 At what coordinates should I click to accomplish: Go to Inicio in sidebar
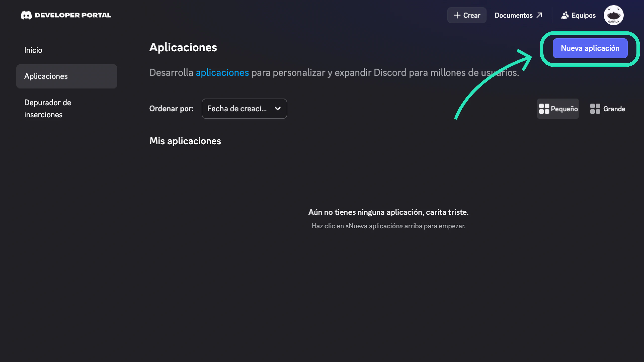(x=67, y=50)
